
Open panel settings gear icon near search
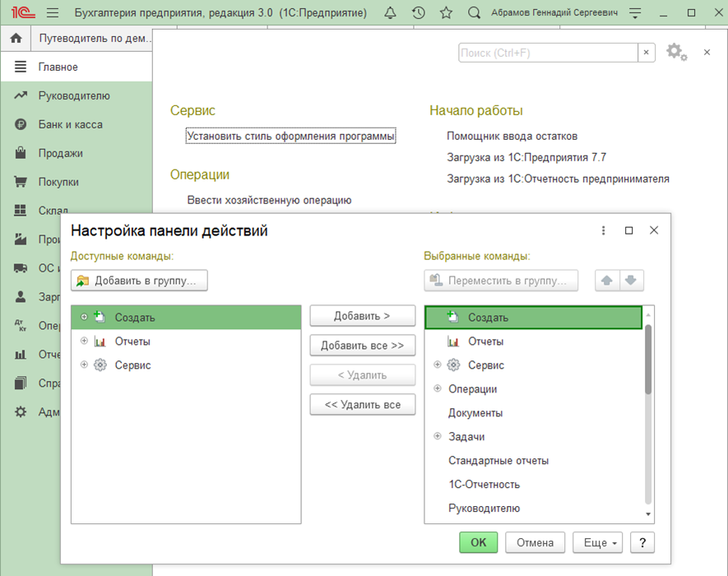pyautogui.click(x=676, y=52)
